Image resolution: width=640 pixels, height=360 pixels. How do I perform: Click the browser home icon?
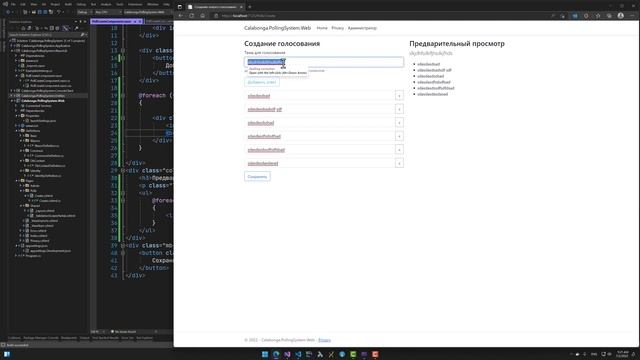coord(202,16)
